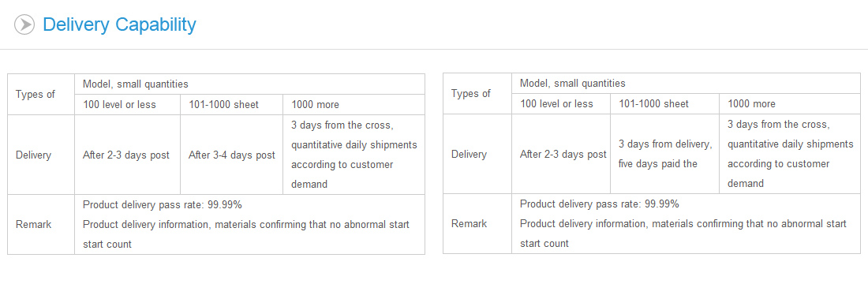The width and height of the screenshot is (868, 284).
Task: Select 'After 2-3 days post' in left table
Action: [127, 155]
